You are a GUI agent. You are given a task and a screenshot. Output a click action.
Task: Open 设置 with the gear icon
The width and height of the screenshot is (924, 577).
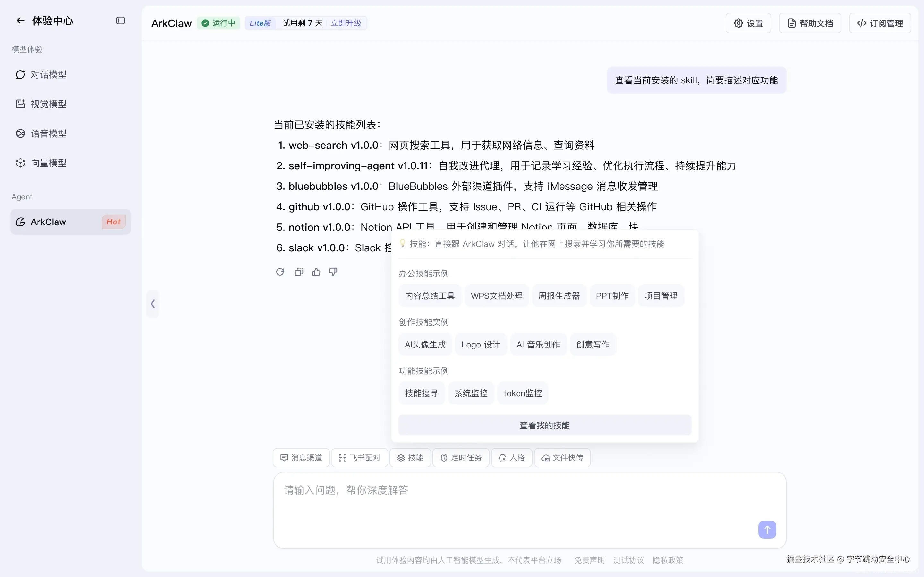point(748,23)
